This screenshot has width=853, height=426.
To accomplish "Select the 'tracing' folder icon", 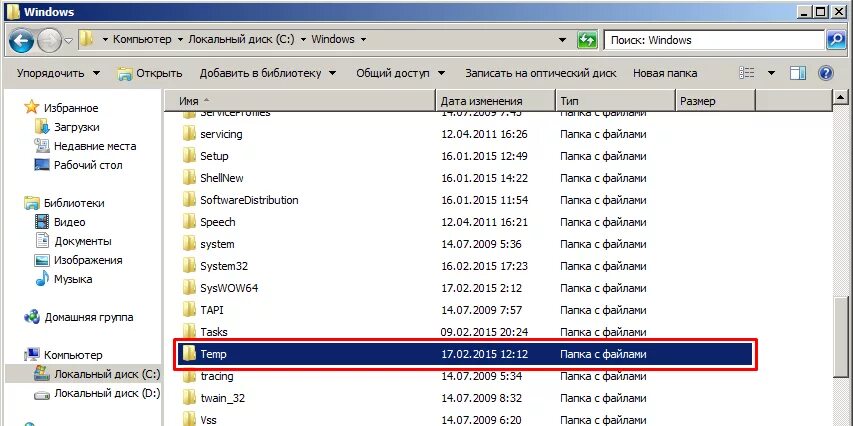I will (189, 375).
